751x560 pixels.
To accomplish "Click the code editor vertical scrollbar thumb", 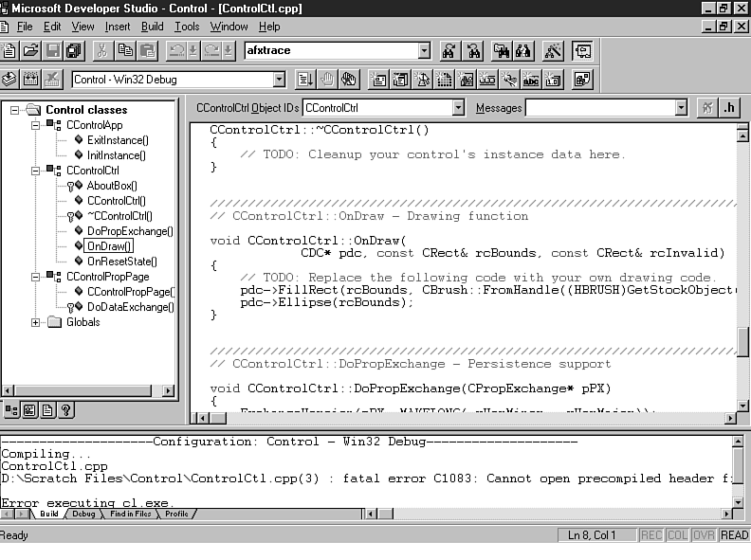I will pyautogui.click(x=742, y=342).
